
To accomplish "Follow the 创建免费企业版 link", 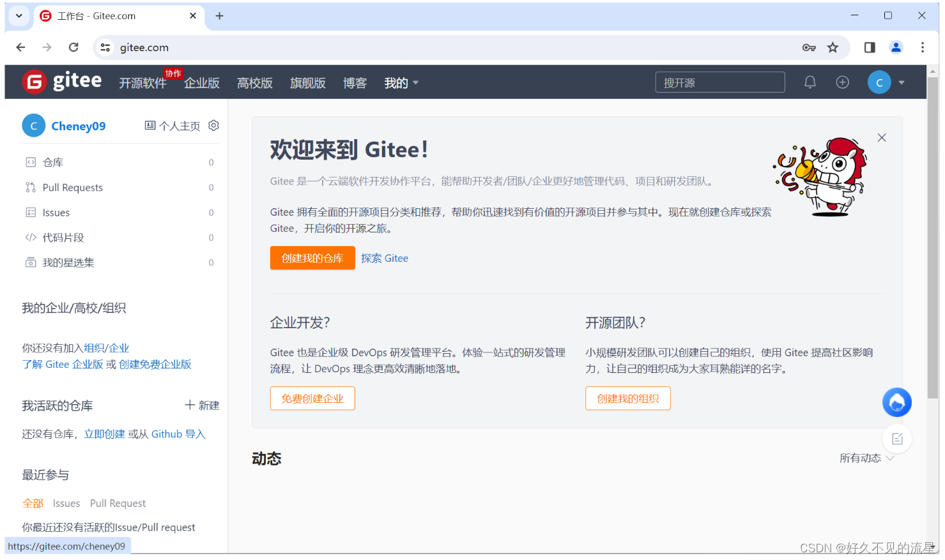I will (155, 364).
